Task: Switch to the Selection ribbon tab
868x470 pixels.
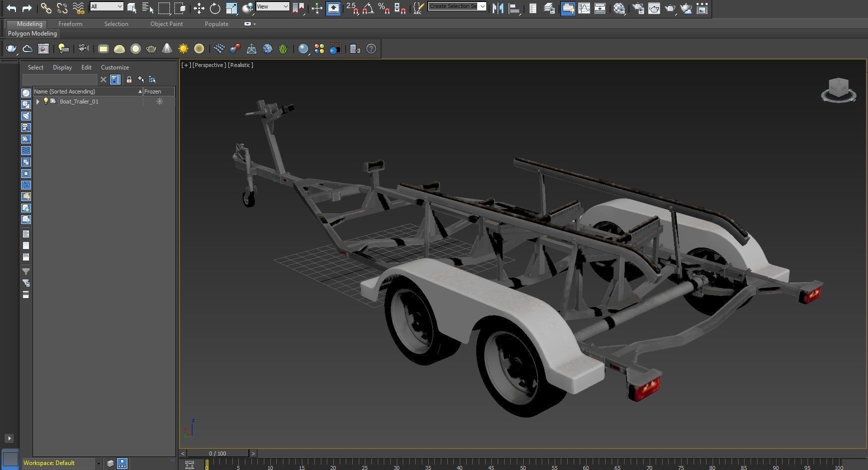Action: [x=116, y=24]
